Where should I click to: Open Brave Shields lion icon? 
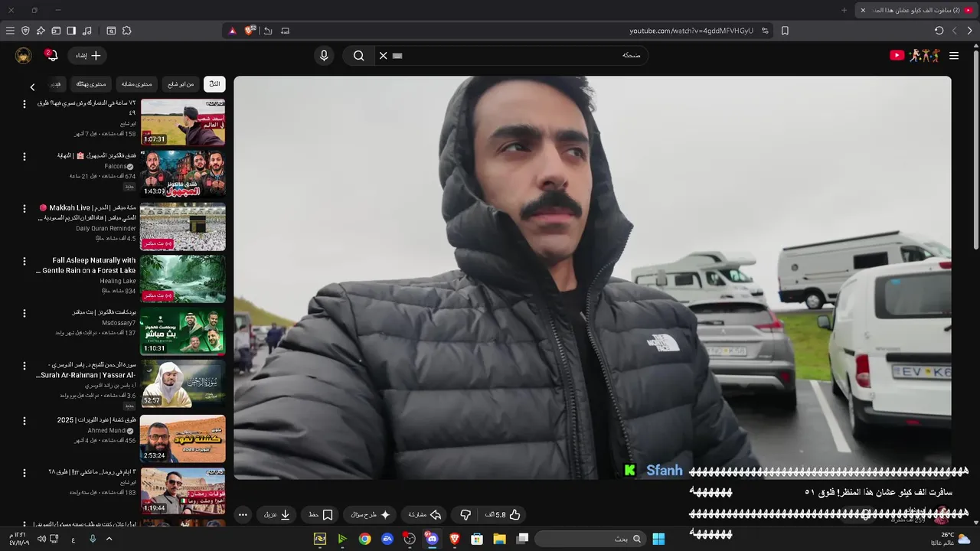coord(249,31)
